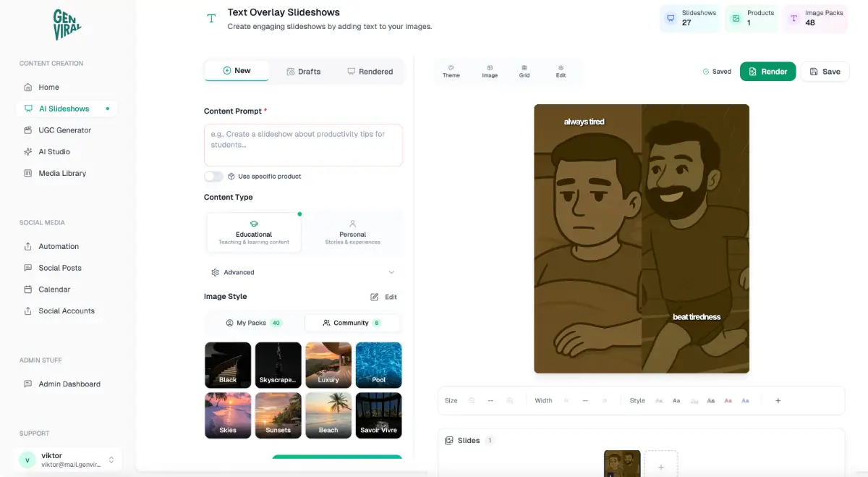
Task: Click the zoom-in Size icon
Action: click(509, 400)
